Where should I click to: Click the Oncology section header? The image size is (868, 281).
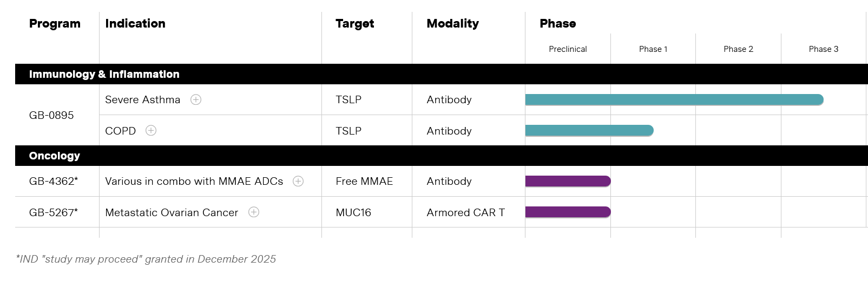click(x=55, y=156)
